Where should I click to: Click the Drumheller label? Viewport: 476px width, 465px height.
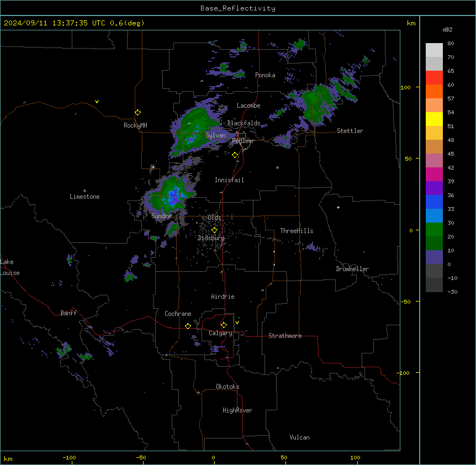tap(352, 269)
